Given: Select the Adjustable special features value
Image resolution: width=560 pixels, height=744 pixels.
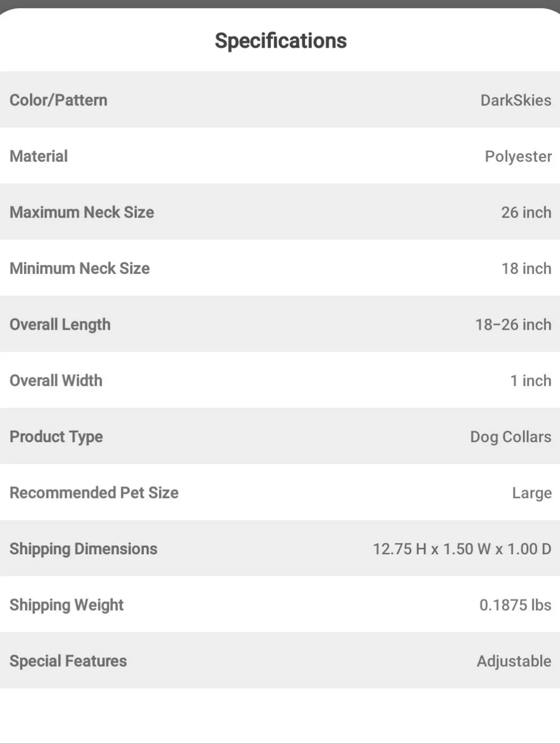Looking at the screenshot, I should click(x=514, y=661).
